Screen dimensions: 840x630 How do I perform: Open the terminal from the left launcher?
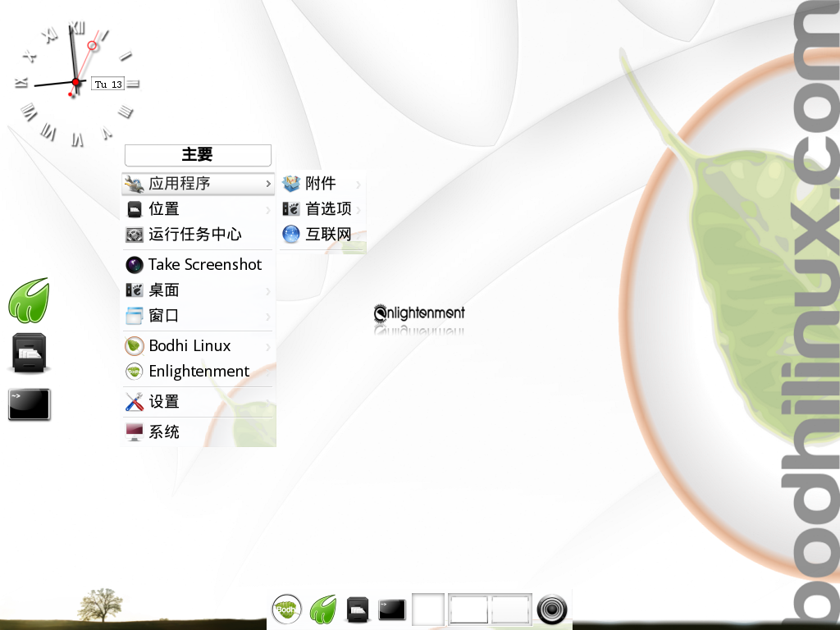[30, 404]
